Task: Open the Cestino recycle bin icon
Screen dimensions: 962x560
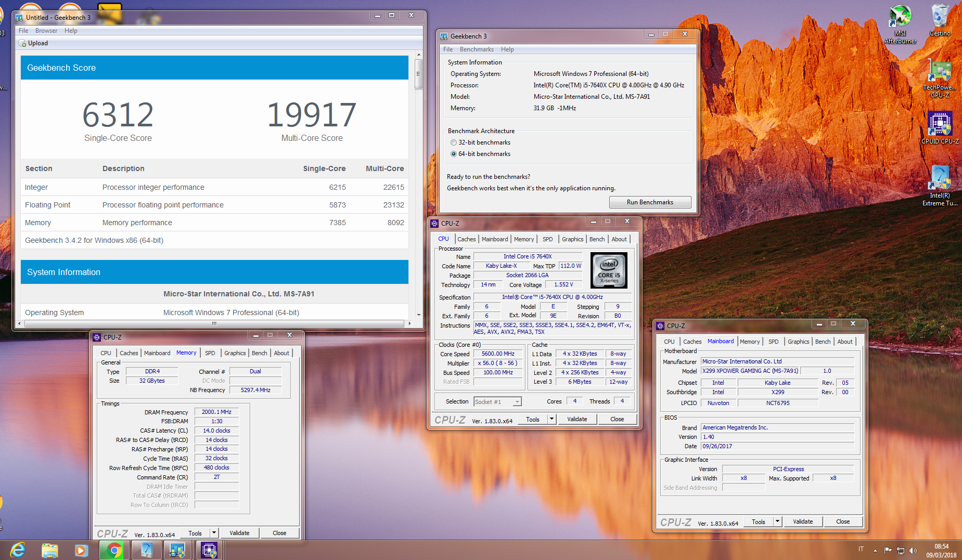Action: coord(940,20)
